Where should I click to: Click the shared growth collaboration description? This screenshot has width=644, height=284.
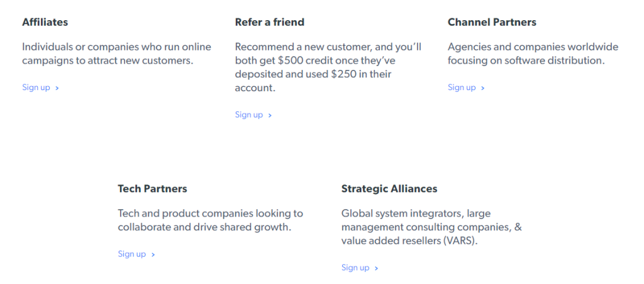tap(210, 220)
